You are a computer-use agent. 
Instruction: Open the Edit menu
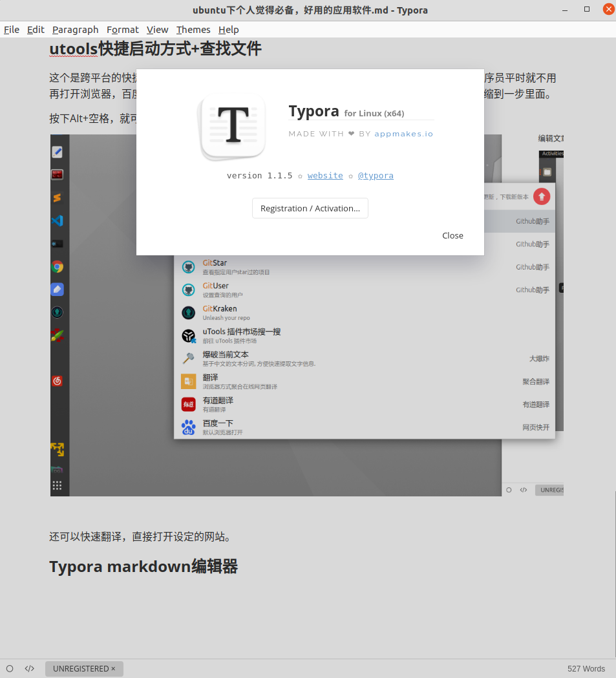[36, 29]
